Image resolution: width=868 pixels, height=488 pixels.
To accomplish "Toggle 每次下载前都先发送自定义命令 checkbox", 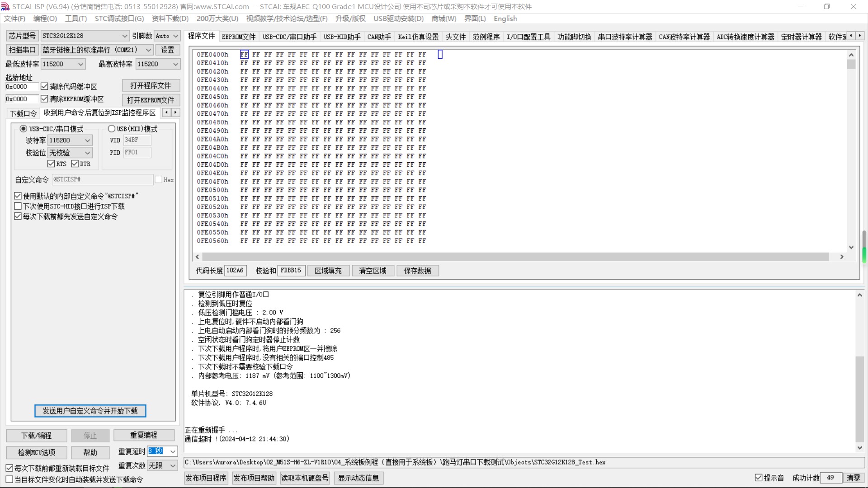I will point(18,216).
